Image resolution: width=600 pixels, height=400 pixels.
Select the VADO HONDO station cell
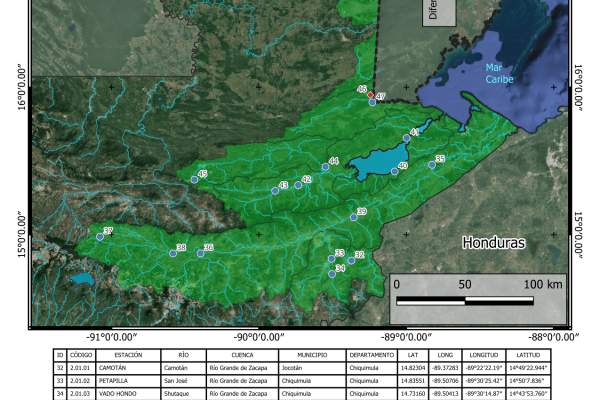click(x=118, y=394)
